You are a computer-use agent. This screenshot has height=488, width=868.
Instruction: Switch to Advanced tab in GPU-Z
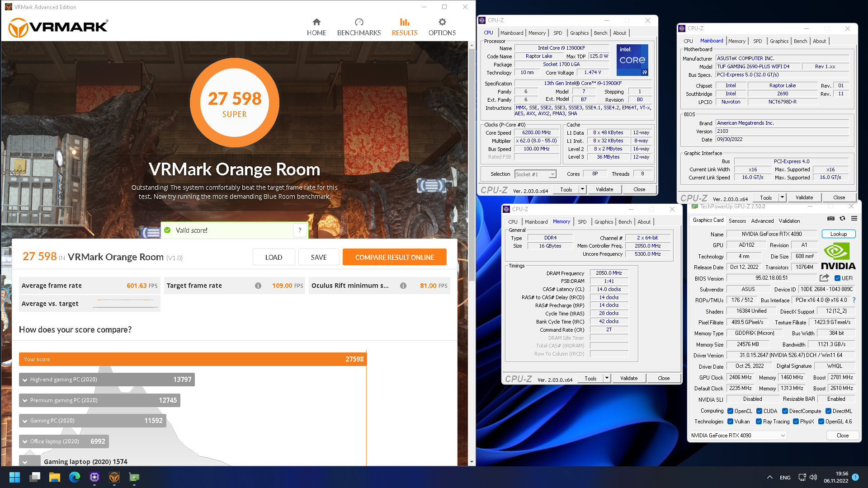tap(762, 221)
